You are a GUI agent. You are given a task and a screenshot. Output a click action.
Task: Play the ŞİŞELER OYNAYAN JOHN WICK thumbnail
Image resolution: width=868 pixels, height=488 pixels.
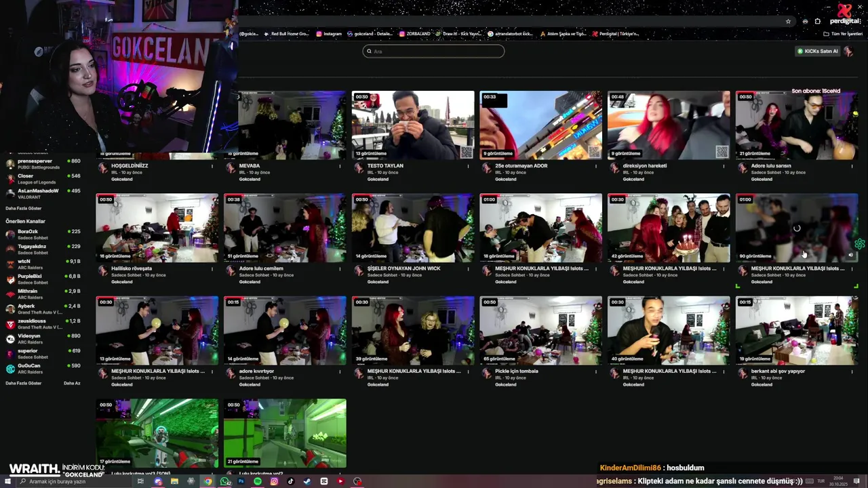[x=413, y=228]
